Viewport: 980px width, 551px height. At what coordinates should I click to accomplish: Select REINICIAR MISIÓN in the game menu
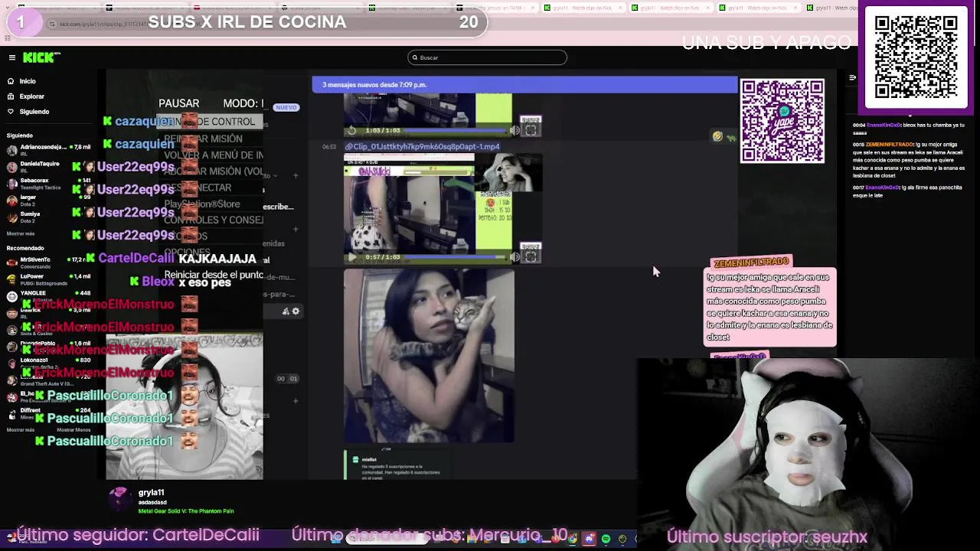pyautogui.click(x=203, y=139)
